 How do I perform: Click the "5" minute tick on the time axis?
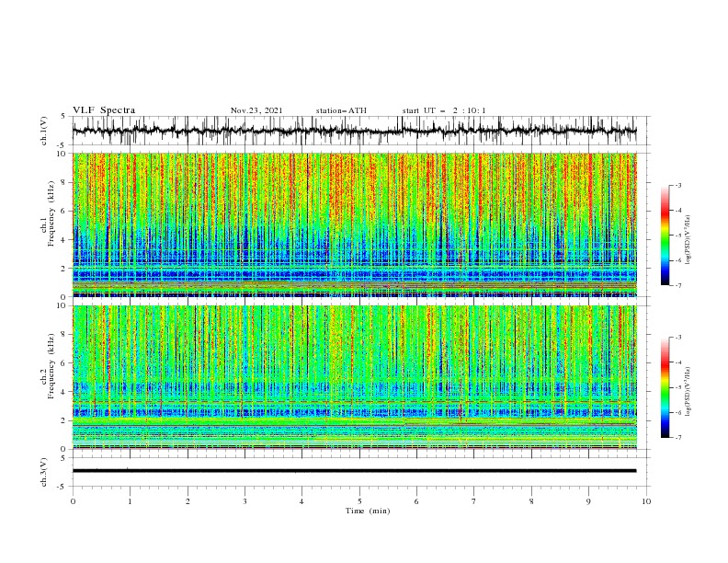tap(359, 501)
